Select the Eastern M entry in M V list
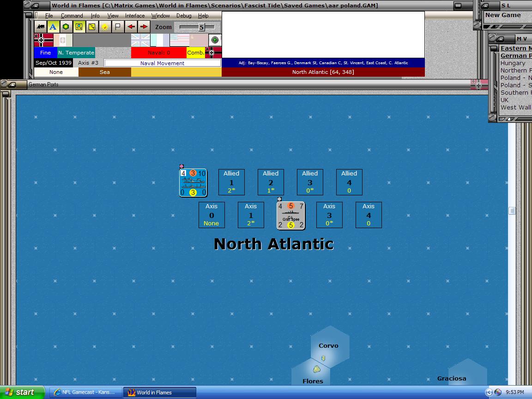This screenshot has width=532, height=399. click(x=516, y=48)
